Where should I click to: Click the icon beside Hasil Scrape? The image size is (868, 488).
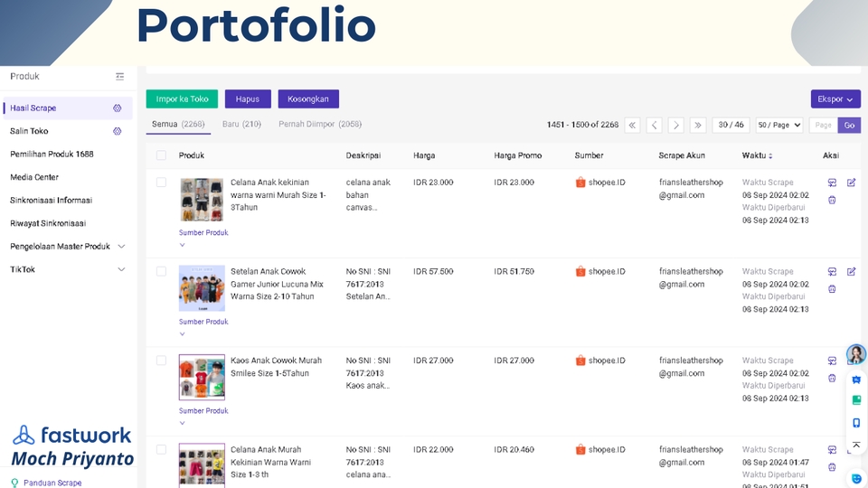click(x=118, y=108)
